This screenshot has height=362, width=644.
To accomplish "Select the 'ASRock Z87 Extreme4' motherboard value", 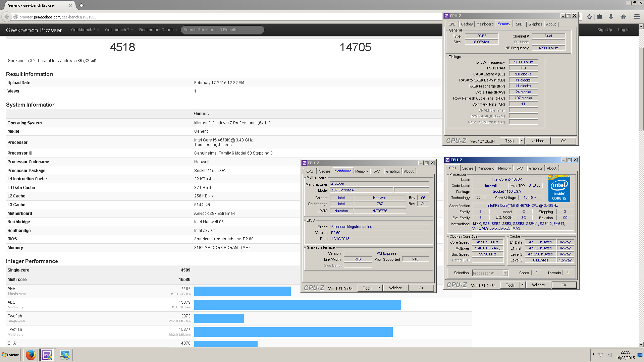I will 214,214.
